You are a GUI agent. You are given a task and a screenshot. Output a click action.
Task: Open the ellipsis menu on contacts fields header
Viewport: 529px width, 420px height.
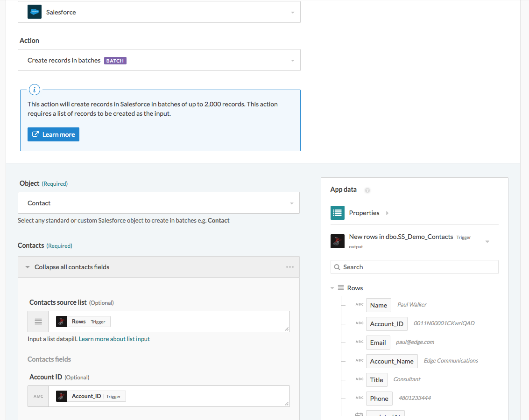point(289,267)
